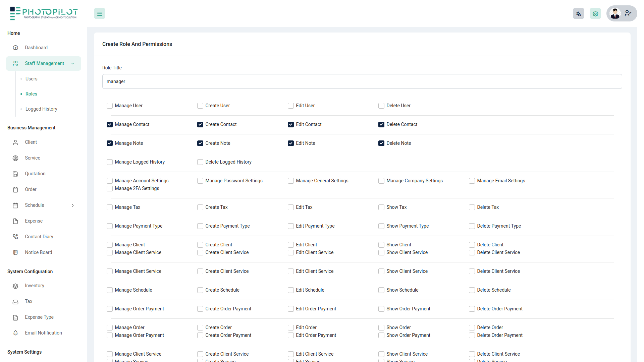Click the PhotoPilot logo
Viewport: 644px width, 362px height.
pyautogui.click(x=44, y=13)
